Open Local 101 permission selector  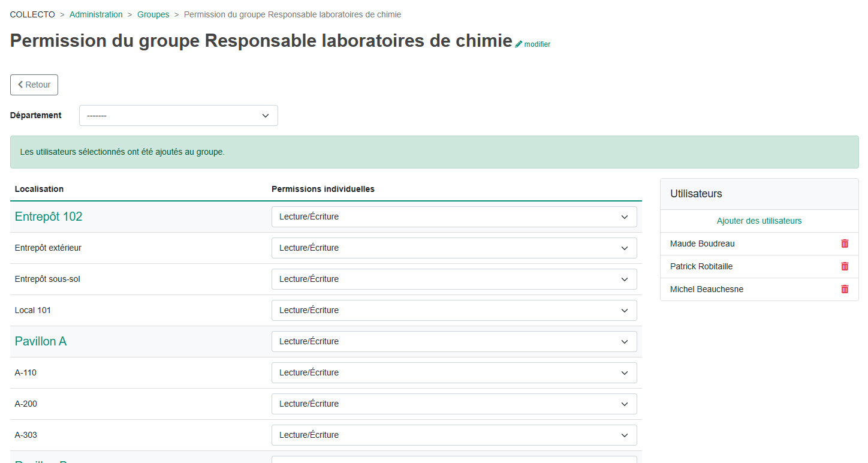(454, 311)
